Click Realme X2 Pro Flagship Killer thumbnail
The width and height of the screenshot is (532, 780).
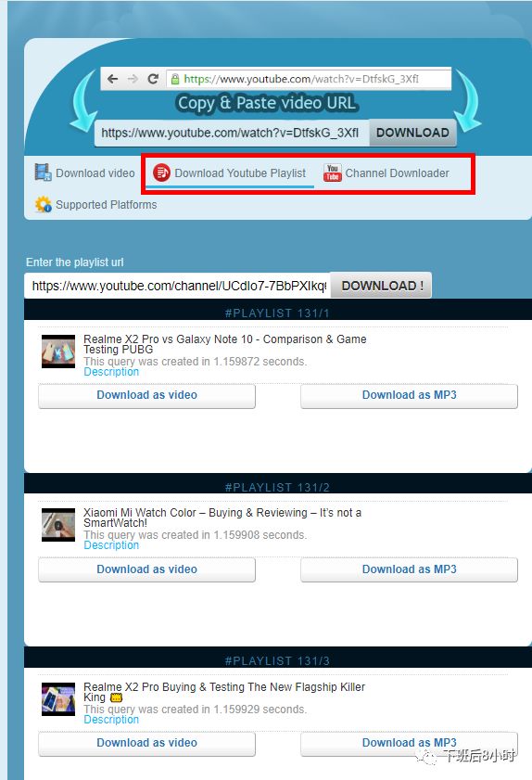[58, 699]
